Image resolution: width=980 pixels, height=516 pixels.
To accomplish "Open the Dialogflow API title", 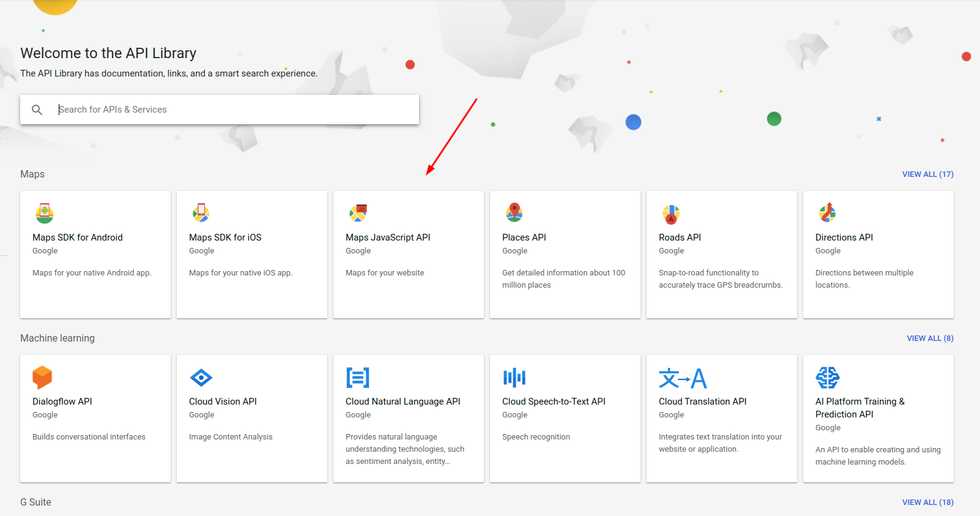I will point(62,402).
